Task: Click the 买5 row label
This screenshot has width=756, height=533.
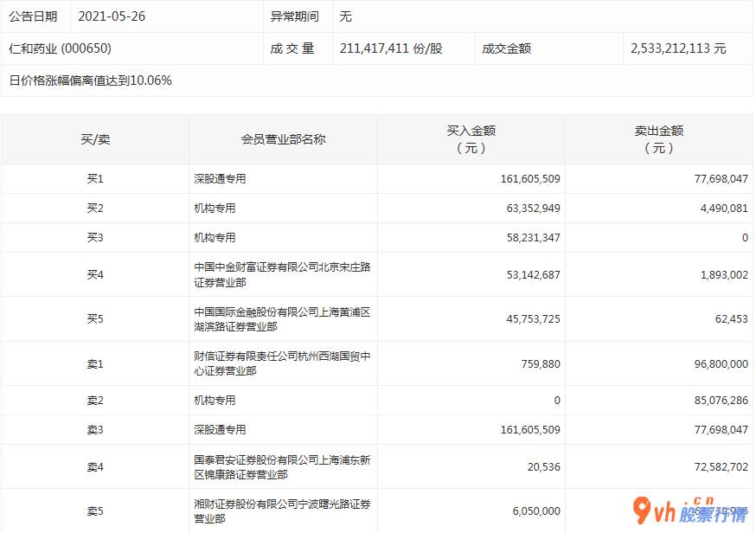Action: point(95,318)
